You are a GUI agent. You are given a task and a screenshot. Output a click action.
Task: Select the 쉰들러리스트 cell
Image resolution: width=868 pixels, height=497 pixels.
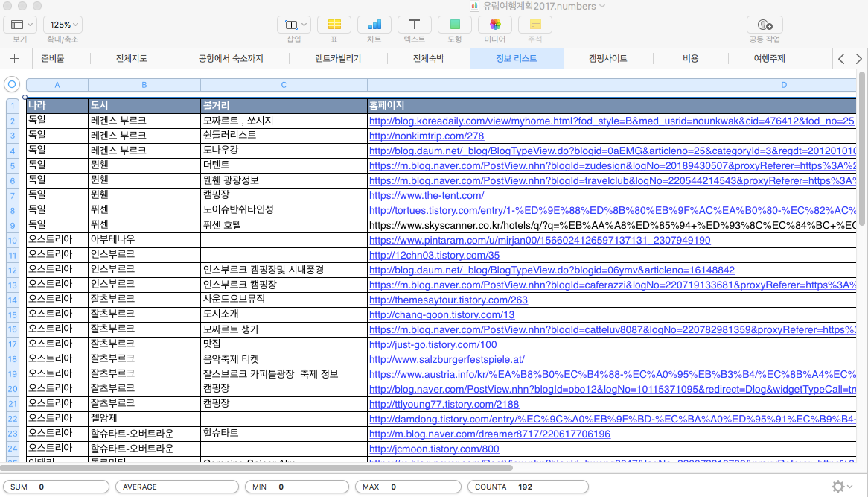284,135
